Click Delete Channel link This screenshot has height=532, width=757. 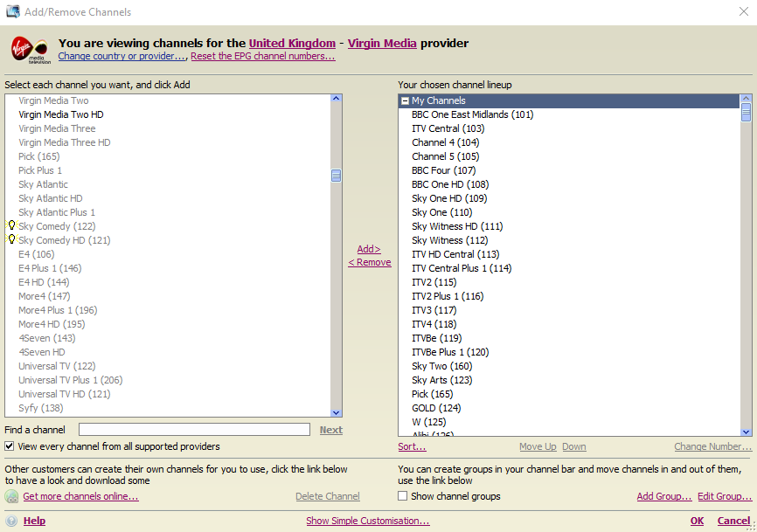point(327,496)
